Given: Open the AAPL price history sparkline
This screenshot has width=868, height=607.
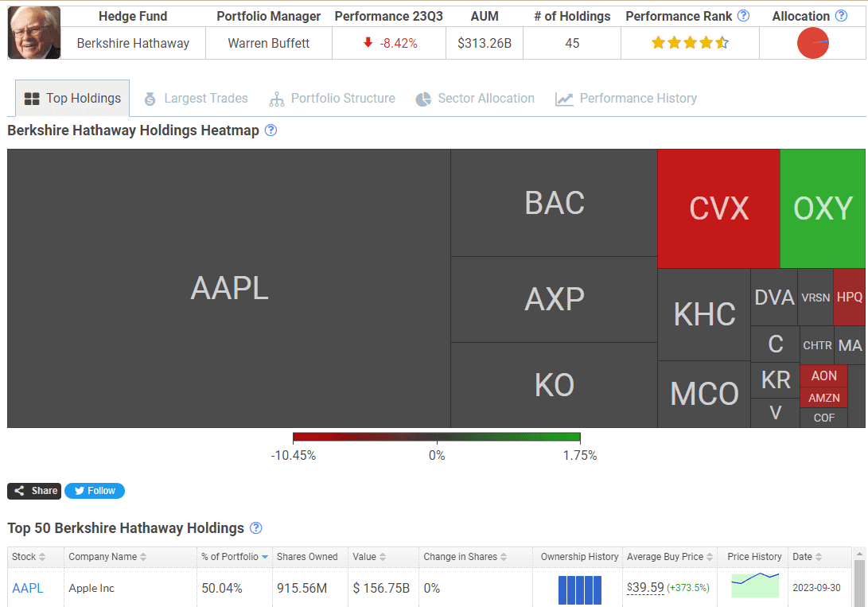Looking at the screenshot, I should [x=754, y=586].
